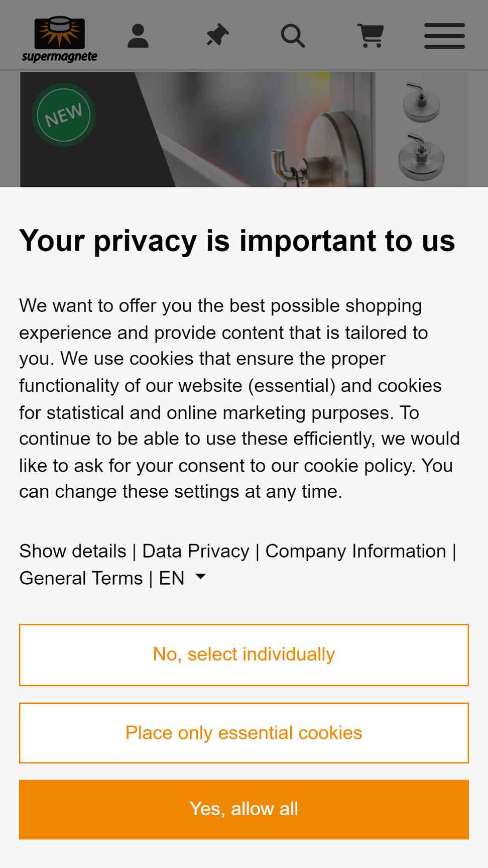
Task: Click the privacy heading text
Action: 237,241
